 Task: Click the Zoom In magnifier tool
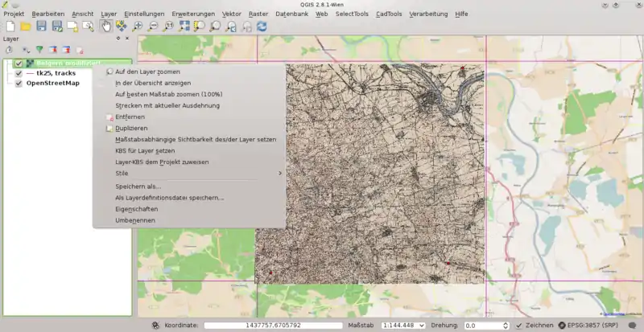pyautogui.click(x=138, y=27)
